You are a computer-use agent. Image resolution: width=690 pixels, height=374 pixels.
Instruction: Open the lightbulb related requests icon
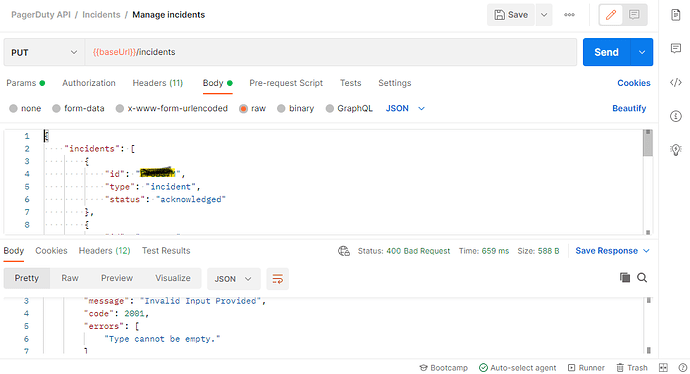[675, 150]
